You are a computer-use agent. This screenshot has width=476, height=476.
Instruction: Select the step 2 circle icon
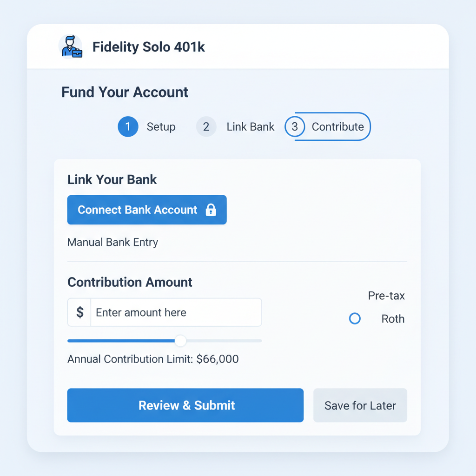point(206,126)
